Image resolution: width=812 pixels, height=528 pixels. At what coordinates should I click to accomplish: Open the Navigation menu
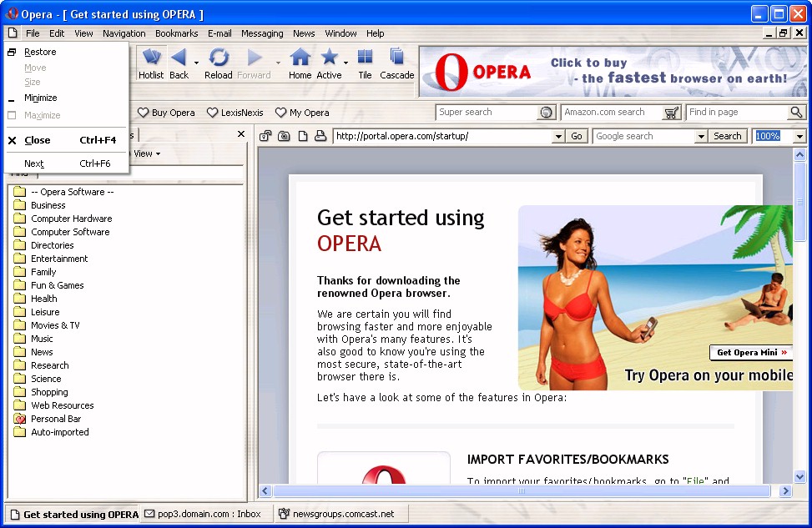(124, 33)
